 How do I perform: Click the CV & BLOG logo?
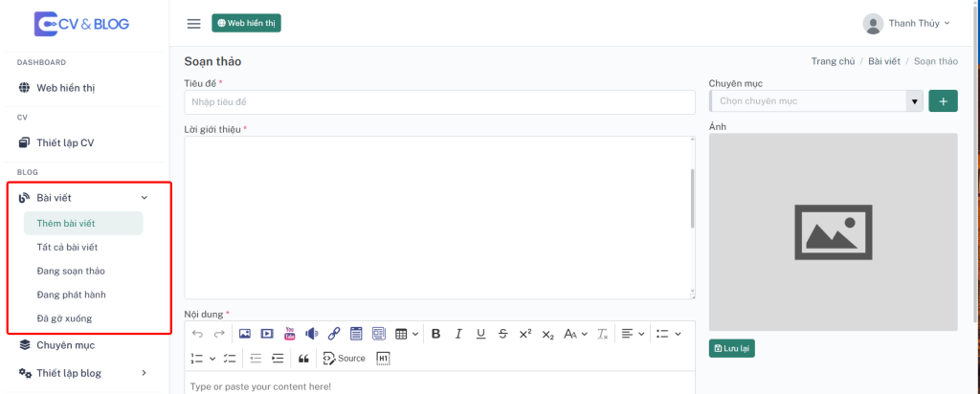pyautogui.click(x=81, y=24)
